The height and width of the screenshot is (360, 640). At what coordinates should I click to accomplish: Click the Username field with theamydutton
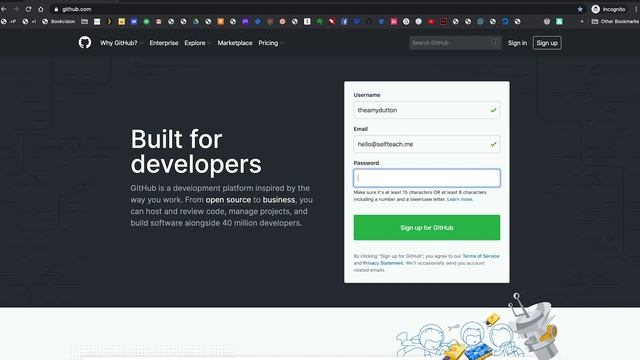pyautogui.click(x=427, y=110)
